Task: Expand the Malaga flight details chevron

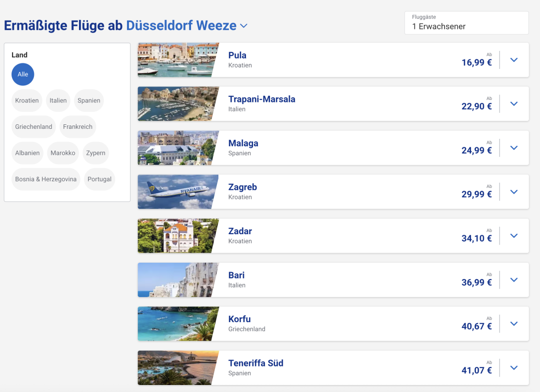Action: click(514, 148)
